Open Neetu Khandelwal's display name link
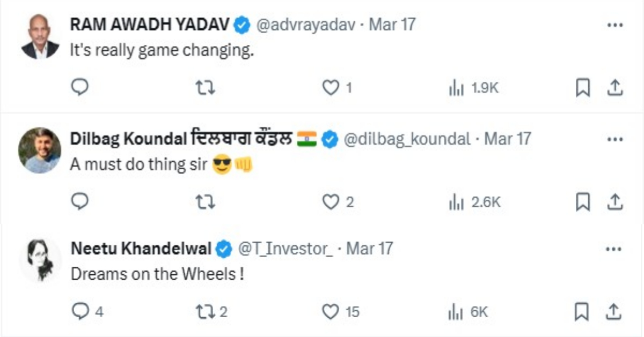Image resolution: width=644 pixels, height=337 pixels. [x=142, y=249]
